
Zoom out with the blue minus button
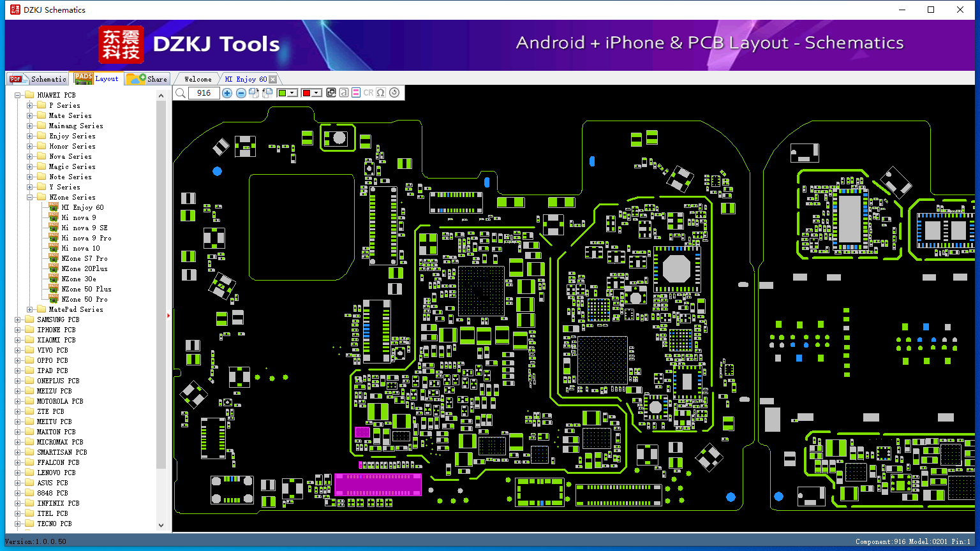coord(241,93)
